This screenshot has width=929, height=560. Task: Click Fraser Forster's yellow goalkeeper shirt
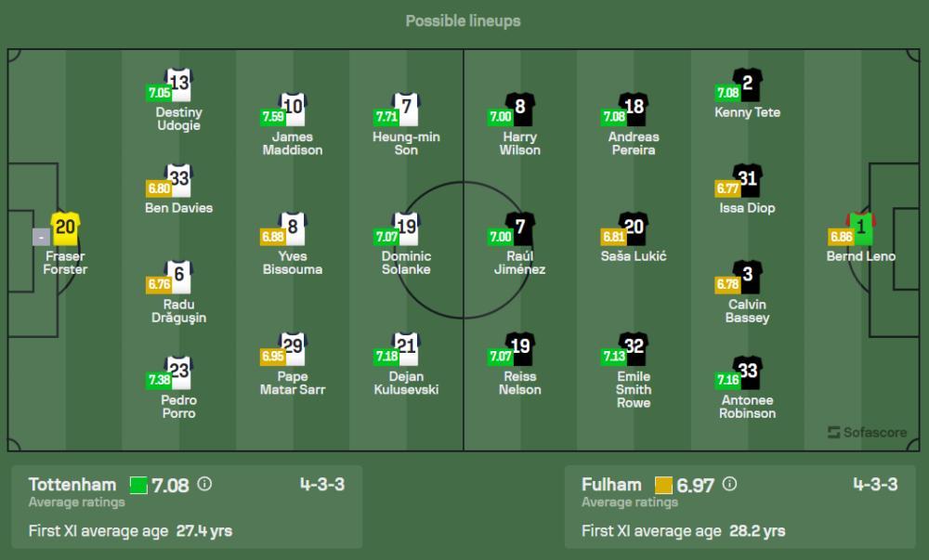(x=64, y=227)
